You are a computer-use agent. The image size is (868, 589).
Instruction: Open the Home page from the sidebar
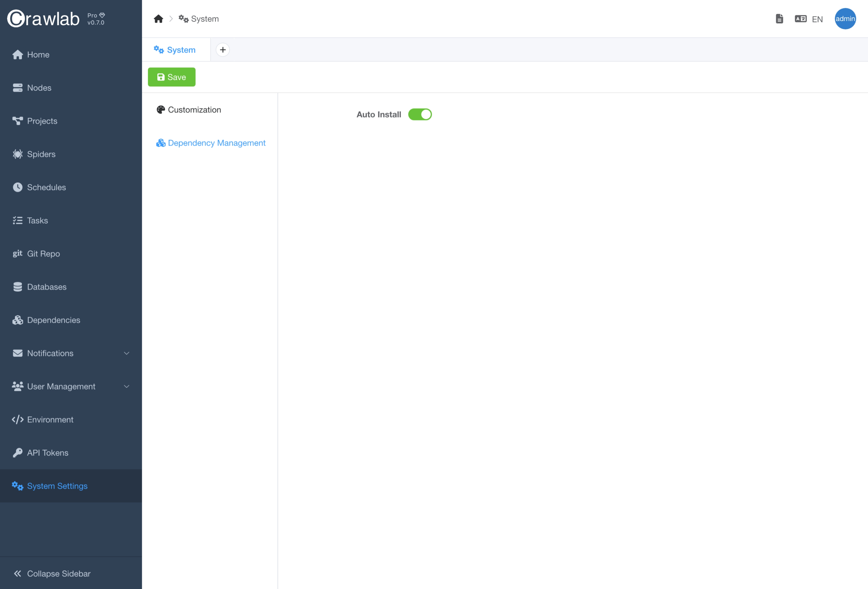pyautogui.click(x=38, y=54)
